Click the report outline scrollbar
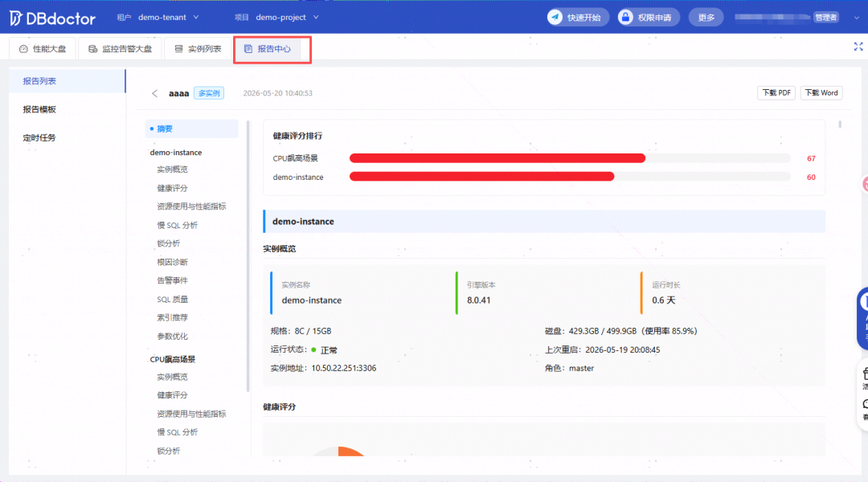868x482 pixels. [x=248, y=256]
